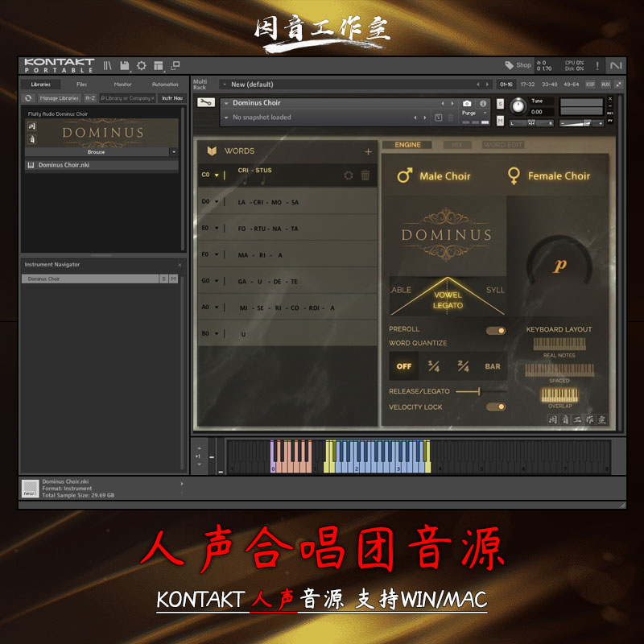This screenshot has width=644, height=644.
Task: Open the Kontakt browser panel icon
Action: coord(107,65)
